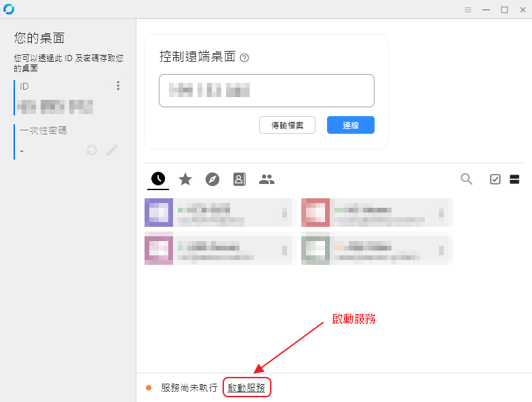
Task: Open the Address Book icon tab
Action: click(x=239, y=179)
